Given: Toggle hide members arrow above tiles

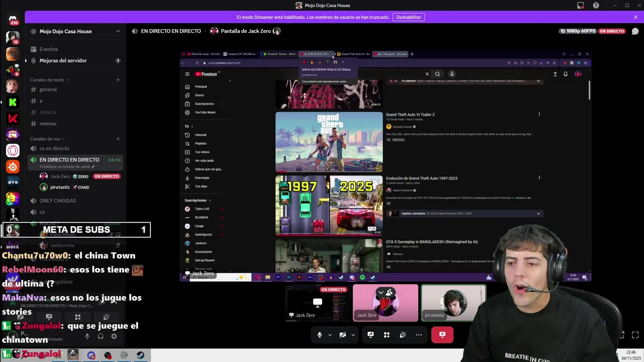Looking at the screenshot, I should pos(385,292).
